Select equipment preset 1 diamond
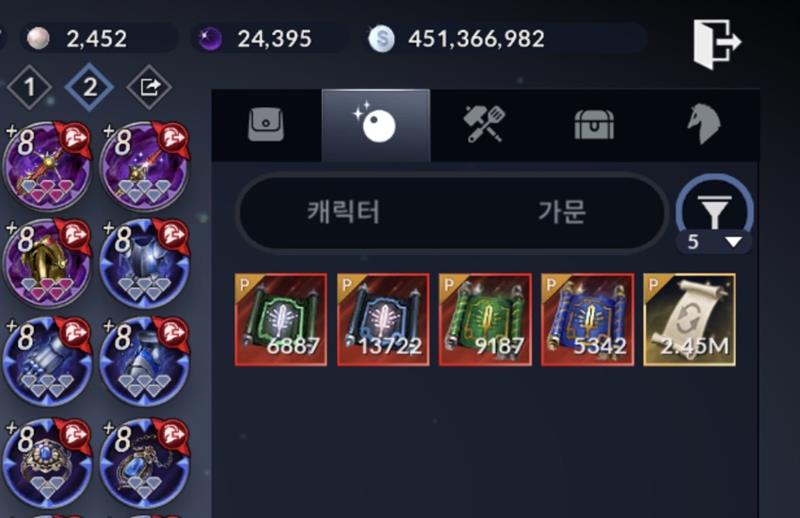Screen dimensions: 800x518 (29, 87)
